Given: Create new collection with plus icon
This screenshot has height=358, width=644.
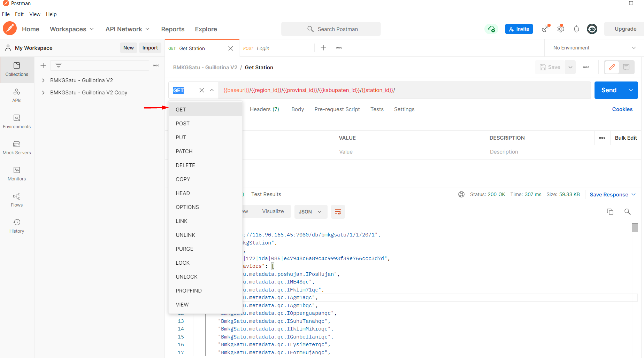Looking at the screenshot, I should click(43, 65).
